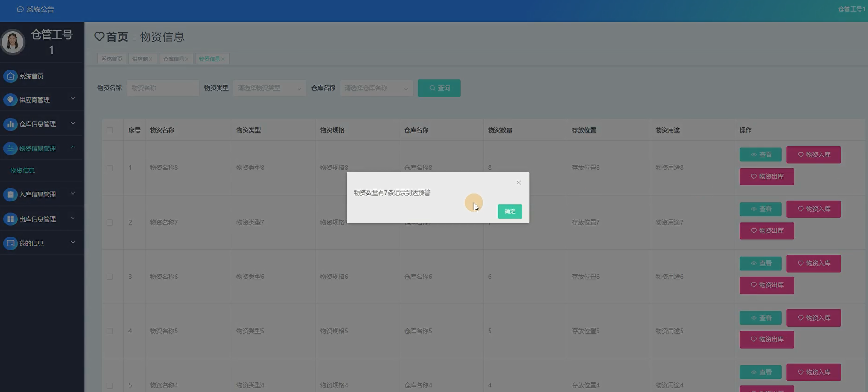The height and width of the screenshot is (392, 868).
Task: View details with 查看 for 物资名称8
Action: (x=761, y=155)
